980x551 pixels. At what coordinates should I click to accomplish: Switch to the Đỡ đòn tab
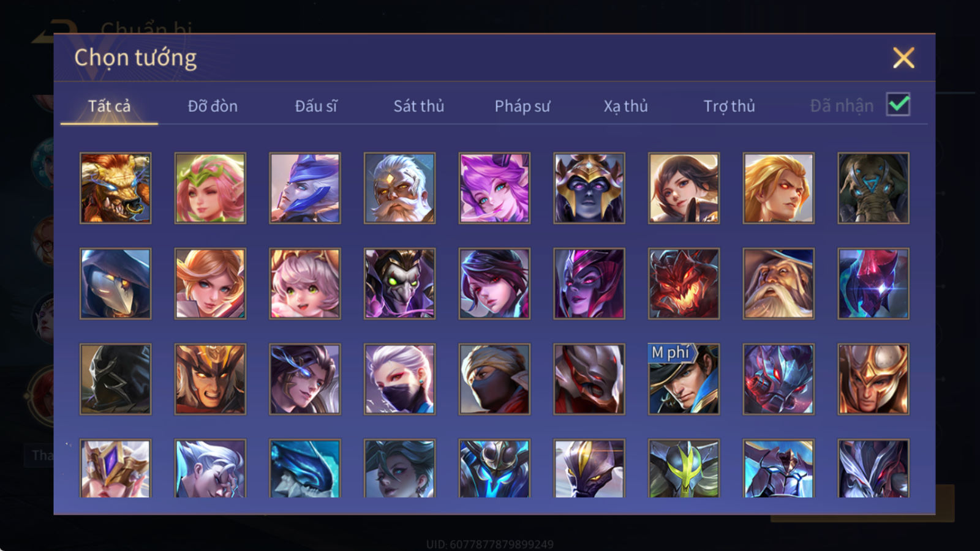(213, 106)
